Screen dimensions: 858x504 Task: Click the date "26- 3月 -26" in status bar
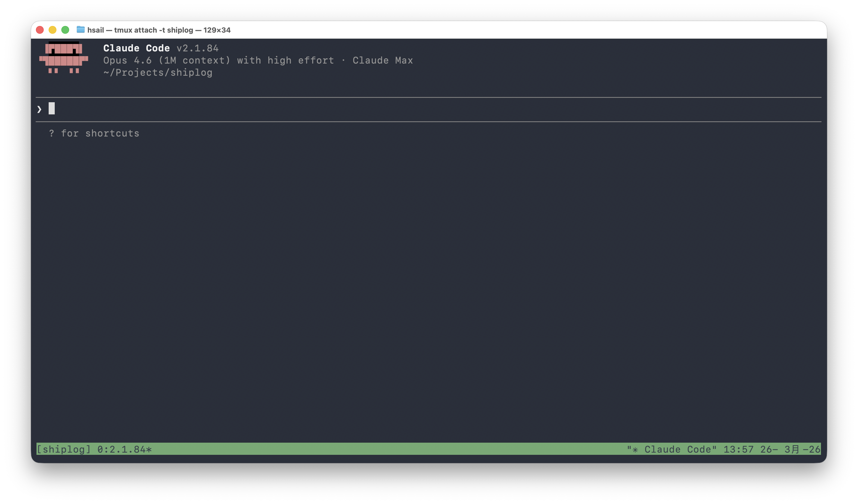pyautogui.click(x=790, y=450)
